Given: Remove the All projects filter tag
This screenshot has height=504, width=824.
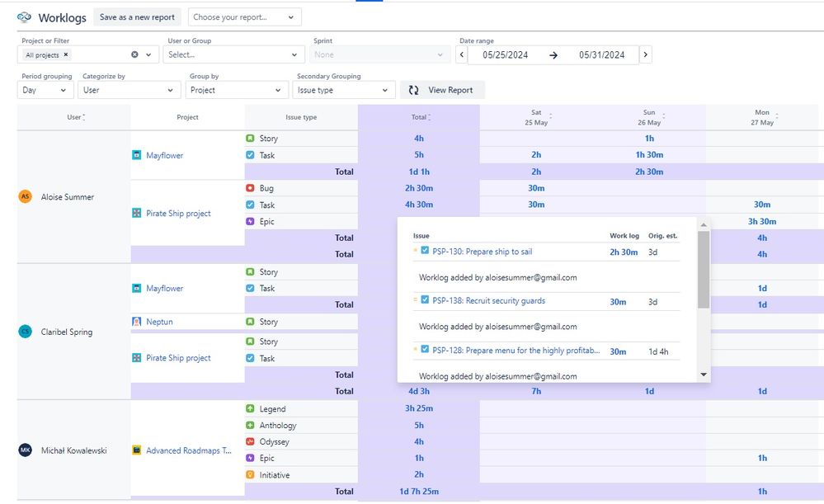Looking at the screenshot, I should pyautogui.click(x=66, y=54).
